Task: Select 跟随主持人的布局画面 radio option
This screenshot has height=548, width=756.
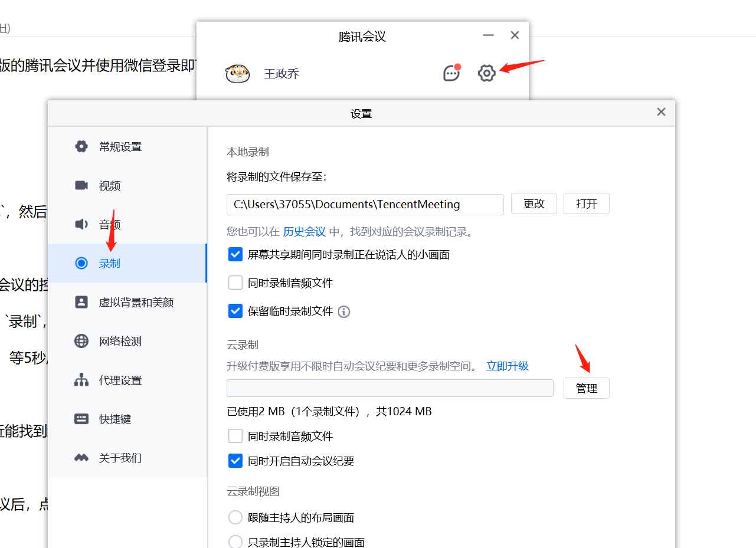Action: (x=235, y=518)
